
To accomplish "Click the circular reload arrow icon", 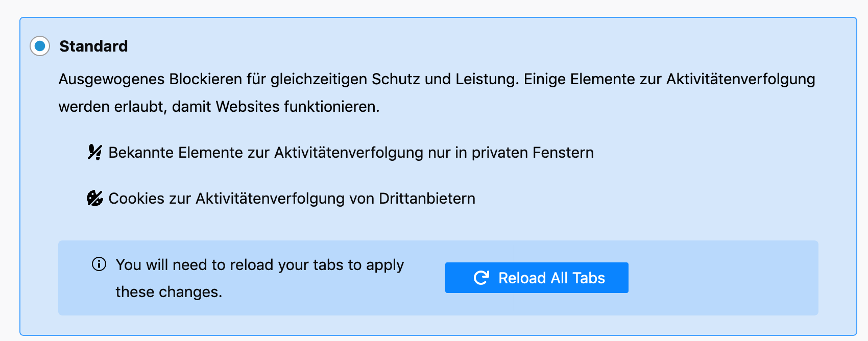I will (481, 278).
